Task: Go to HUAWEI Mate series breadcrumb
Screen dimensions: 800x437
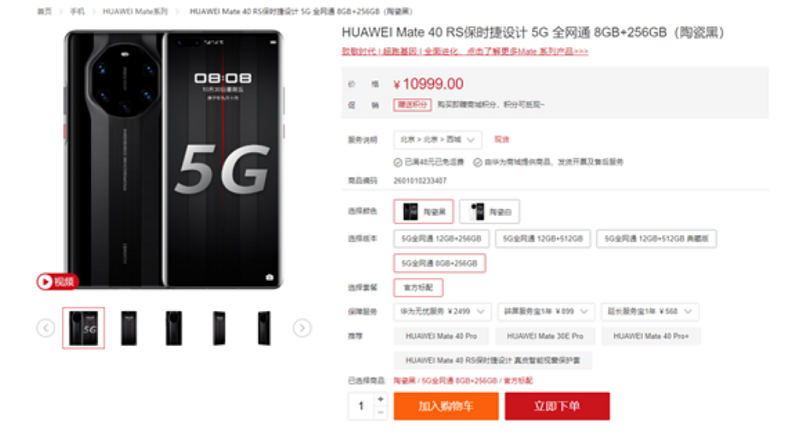Action: click(x=135, y=11)
